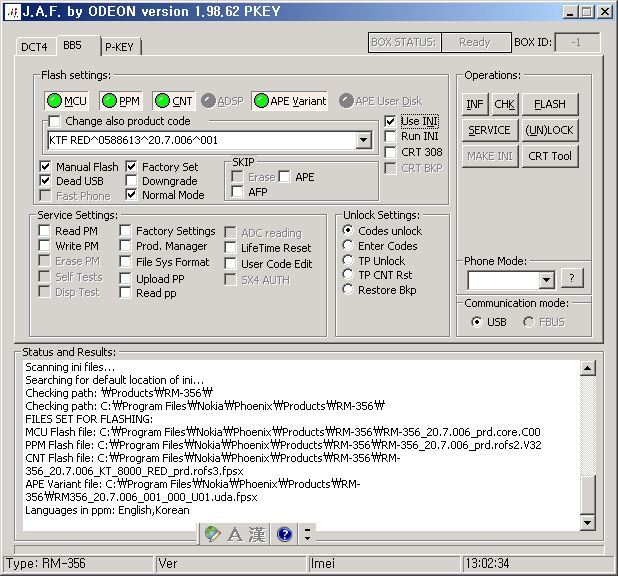The width and height of the screenshot is (618, 576).
Task: Toggle the green PPM flash file indicator
Action: click(x=121, y=101)
